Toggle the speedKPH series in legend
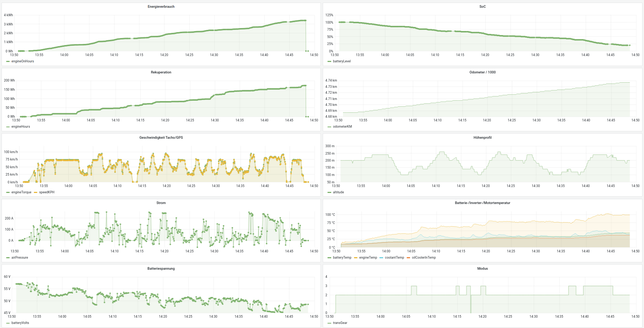The height and width of the screenshot is (328, 644). click(x=47, y=192)
